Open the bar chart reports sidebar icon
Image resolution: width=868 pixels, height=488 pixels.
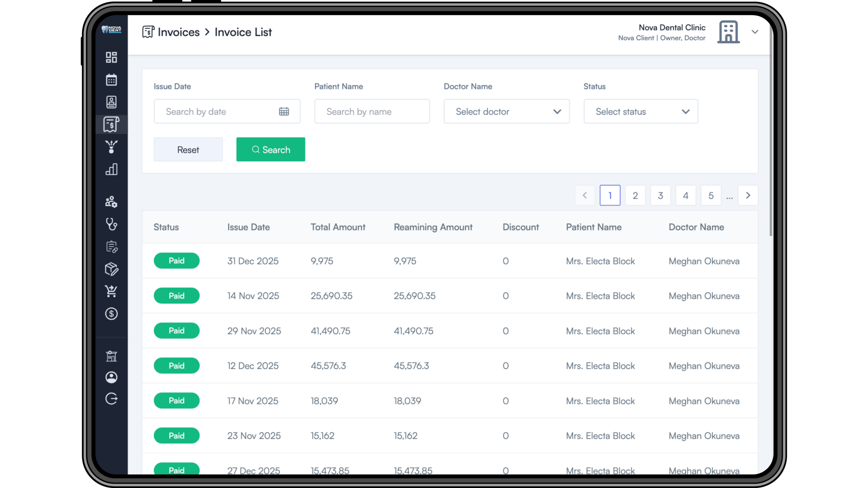pyautogui.click(x=111, y=169)
